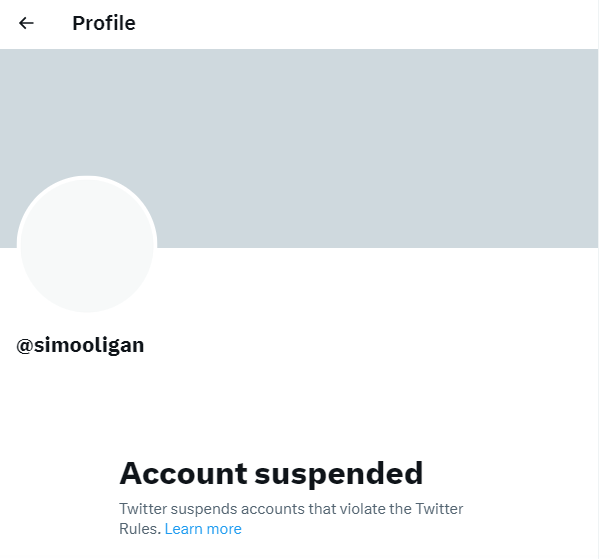The width and height of the screenshot is (612, 559).
Task: Select the bold Account suspended title
Action: tap(271, 472)
